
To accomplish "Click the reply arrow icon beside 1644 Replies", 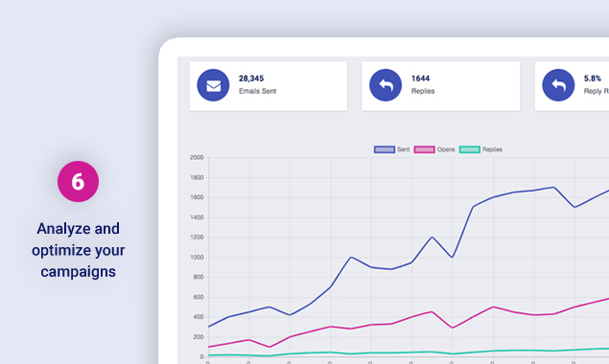I will pyautogui.click(x=386, y=85).
